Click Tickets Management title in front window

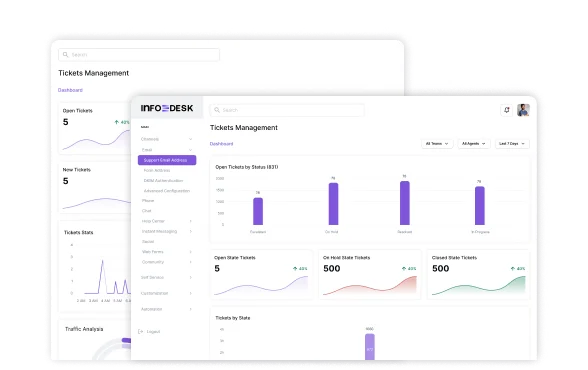coord(244,127)
